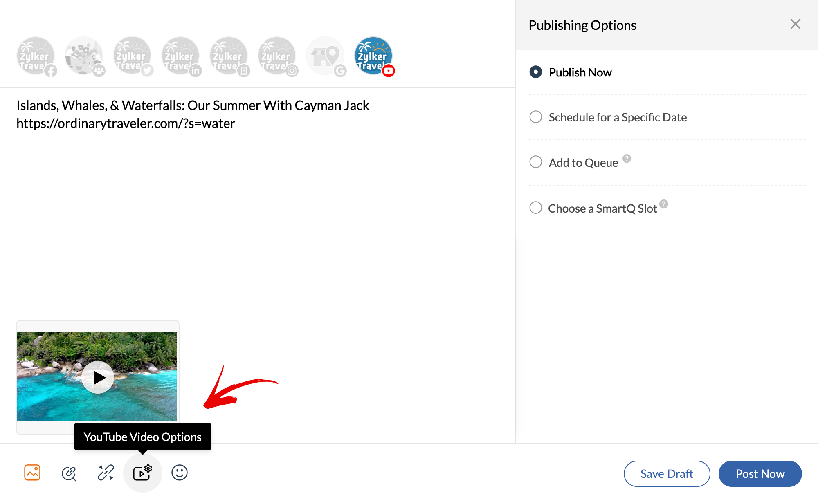Deselect the YouTube channel avatar
The image size is (818, 504).
[x=373, y=56]
